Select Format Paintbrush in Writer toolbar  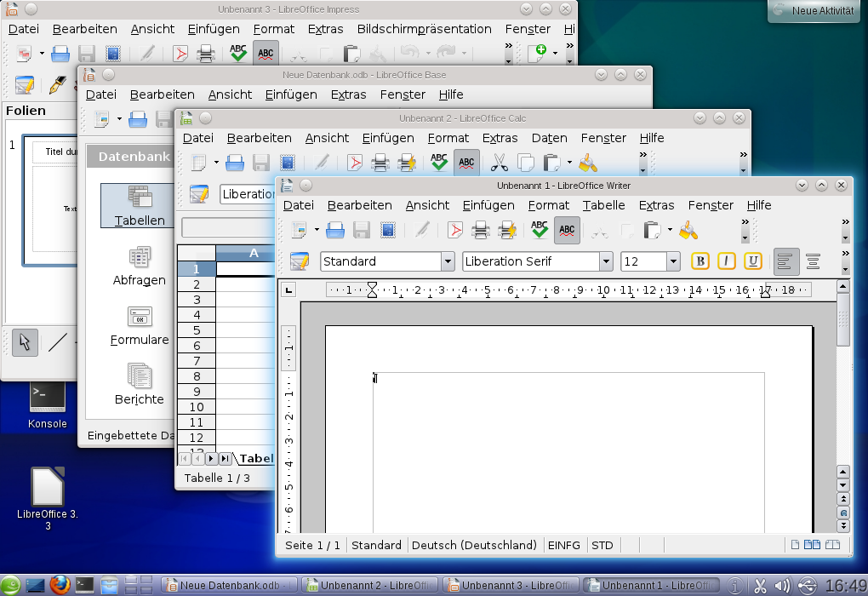(688, 231)
